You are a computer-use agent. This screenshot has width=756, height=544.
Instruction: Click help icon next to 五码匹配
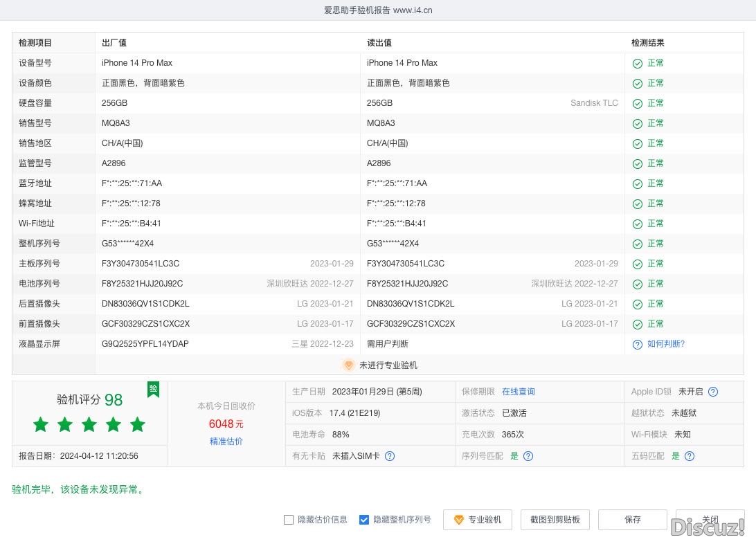tap(690, 456)
